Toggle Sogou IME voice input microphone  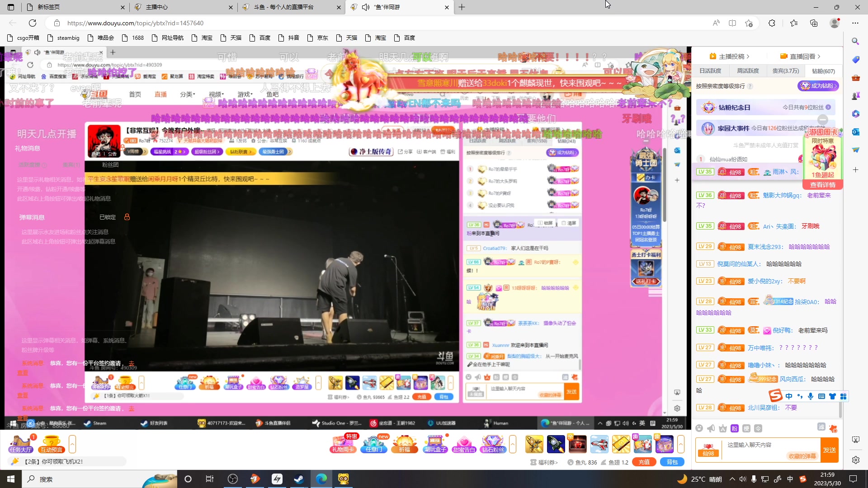[811, 396]
